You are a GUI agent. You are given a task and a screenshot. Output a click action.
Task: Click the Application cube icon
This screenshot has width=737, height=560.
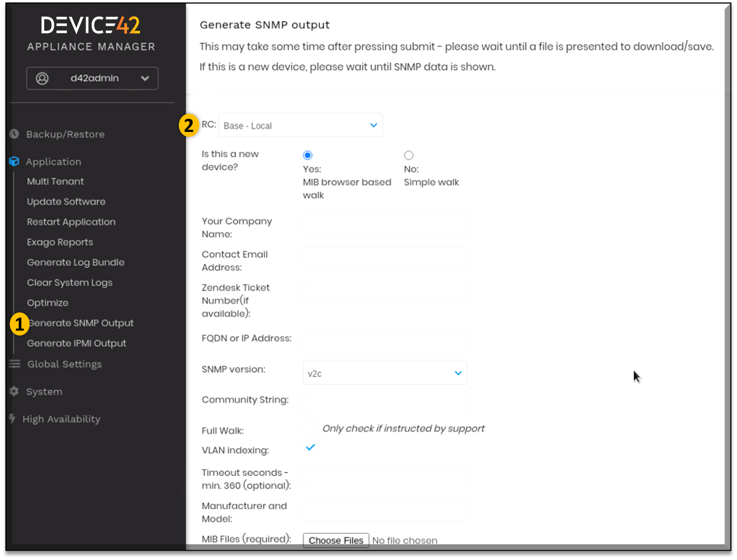[13, 161]
